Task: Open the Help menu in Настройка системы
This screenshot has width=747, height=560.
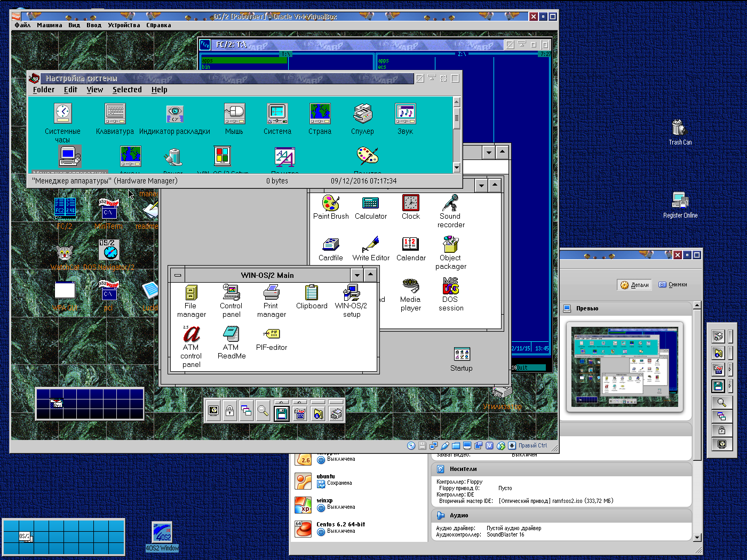Action: coord(159,90)
